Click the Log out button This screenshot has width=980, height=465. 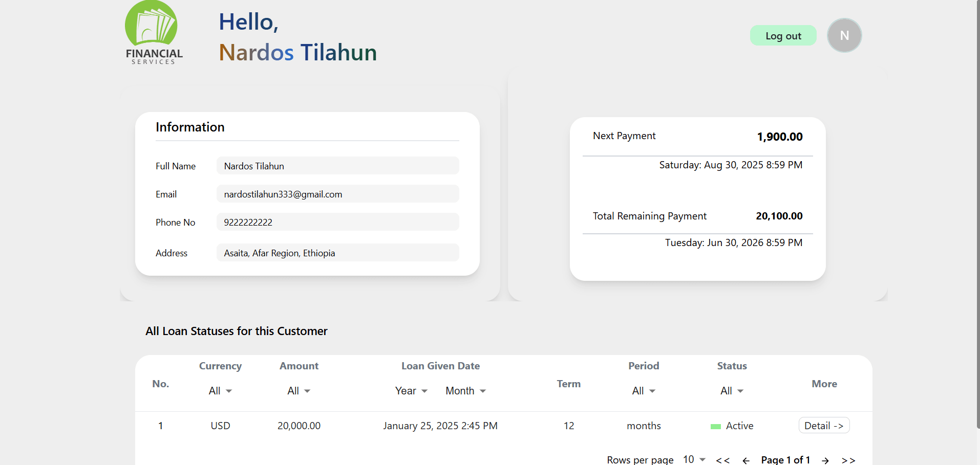click(783, 35)
